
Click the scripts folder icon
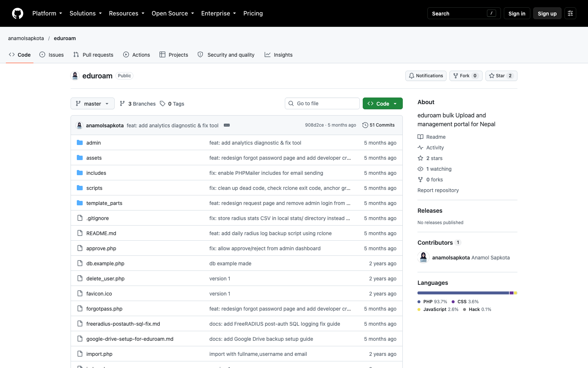pos(80,188)
